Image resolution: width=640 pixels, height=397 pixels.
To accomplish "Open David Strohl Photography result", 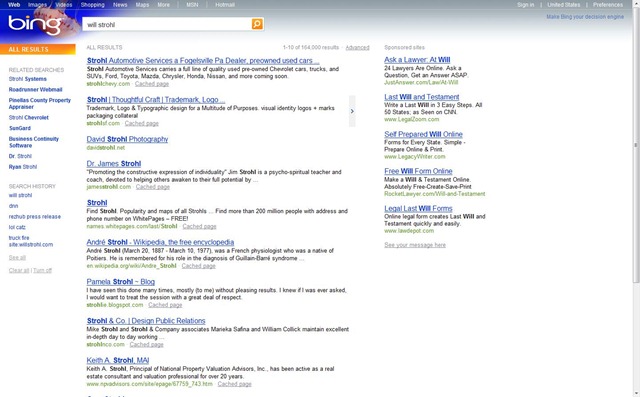I will click(x=127, y=139).
